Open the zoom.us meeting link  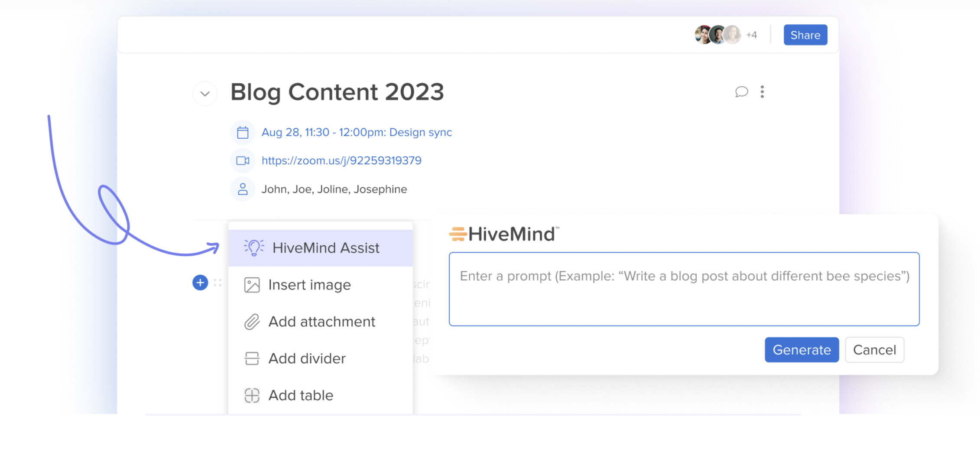[341, 161]
